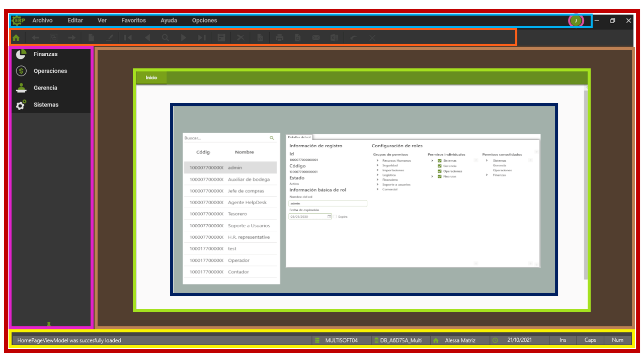This screenshot has height=362, width=644.
Task: Expand the Recursos Humanos permission group
Action: 377,160
